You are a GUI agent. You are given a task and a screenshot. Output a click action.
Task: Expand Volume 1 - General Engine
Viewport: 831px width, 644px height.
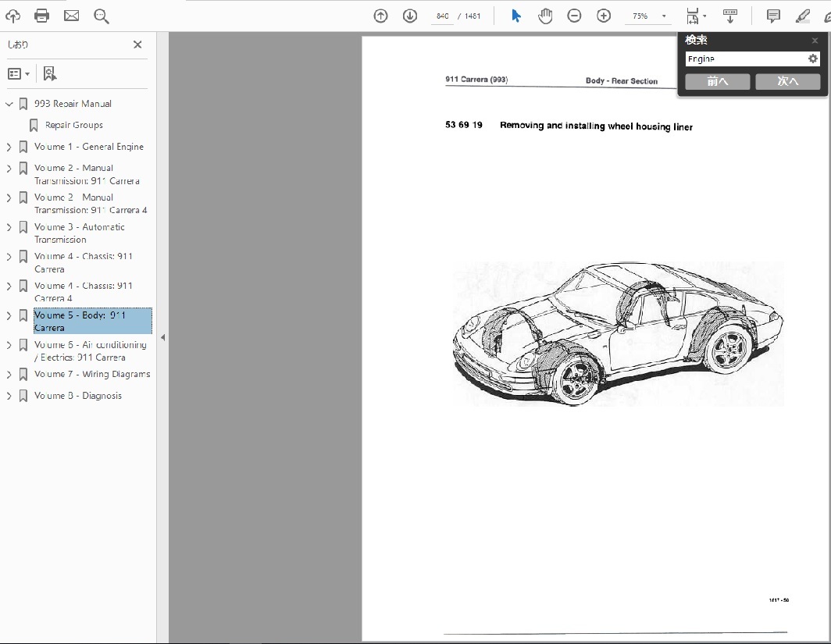coord(9,147)
